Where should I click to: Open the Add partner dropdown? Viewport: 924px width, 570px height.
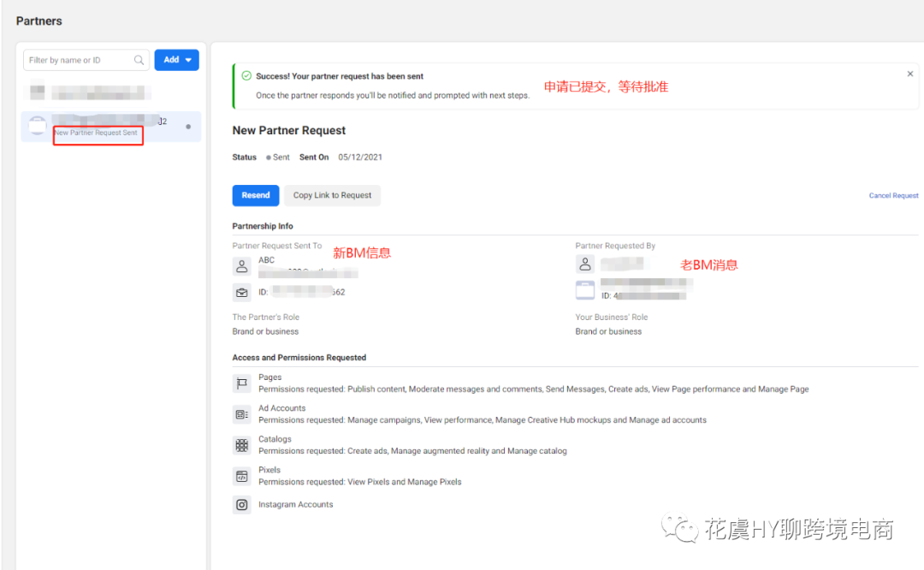tap(177, 60)
